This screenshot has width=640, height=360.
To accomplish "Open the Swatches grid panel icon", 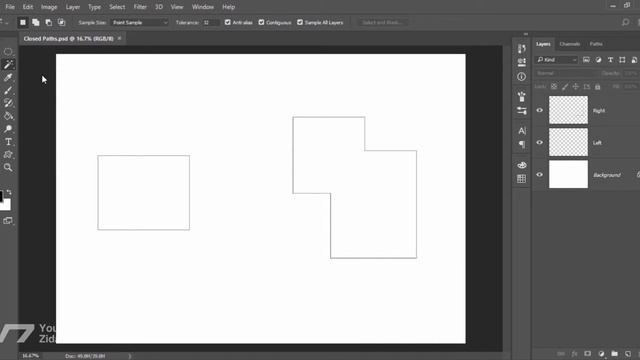I will coord(522,179).
